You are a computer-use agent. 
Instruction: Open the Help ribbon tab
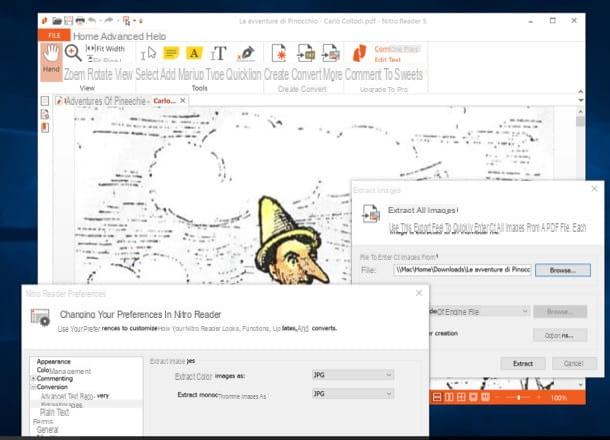156,37
